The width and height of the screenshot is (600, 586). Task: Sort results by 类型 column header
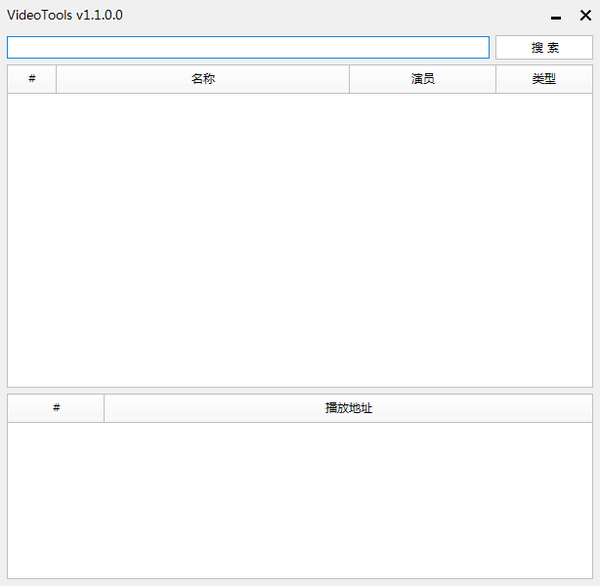543,79
